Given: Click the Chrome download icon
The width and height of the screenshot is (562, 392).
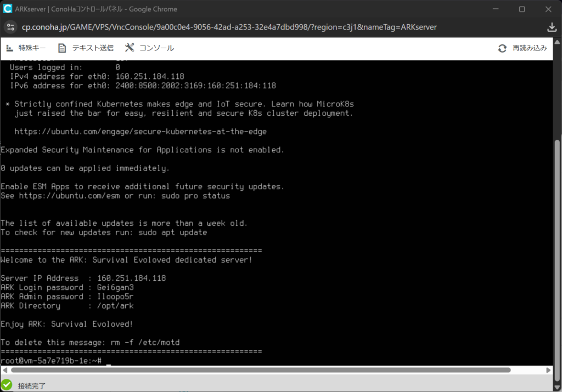Looking at the screenshot, I should coord(552,27).
